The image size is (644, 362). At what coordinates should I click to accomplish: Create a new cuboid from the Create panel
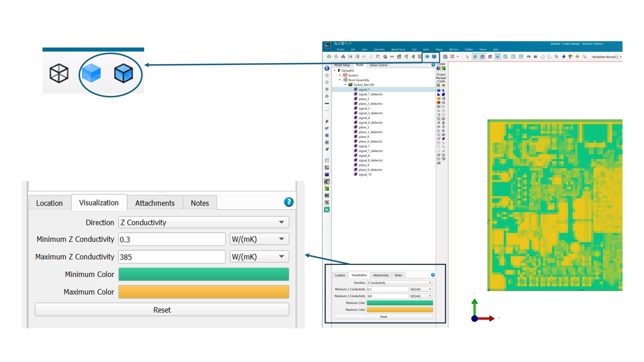pos(438,90)
